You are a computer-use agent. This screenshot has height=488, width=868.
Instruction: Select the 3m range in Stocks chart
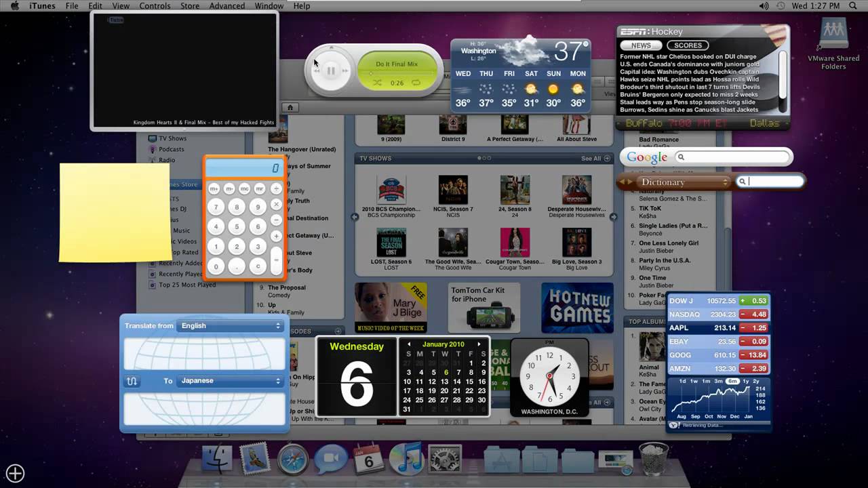[718, 382]
